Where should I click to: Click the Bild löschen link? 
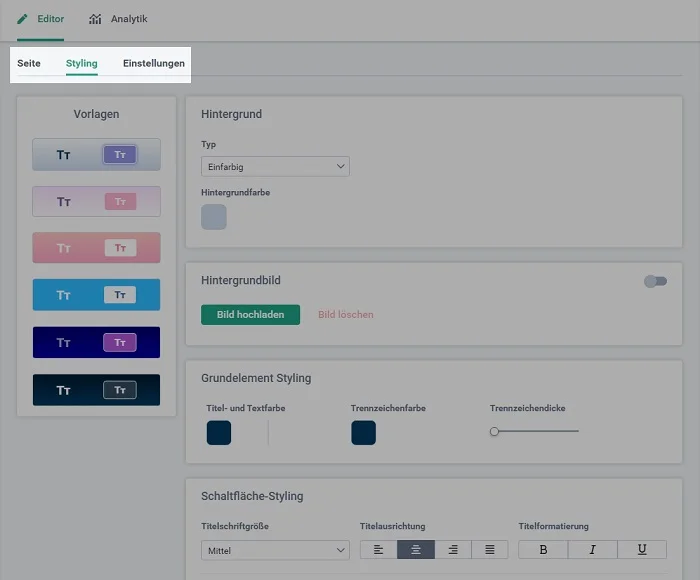(345, 315)
